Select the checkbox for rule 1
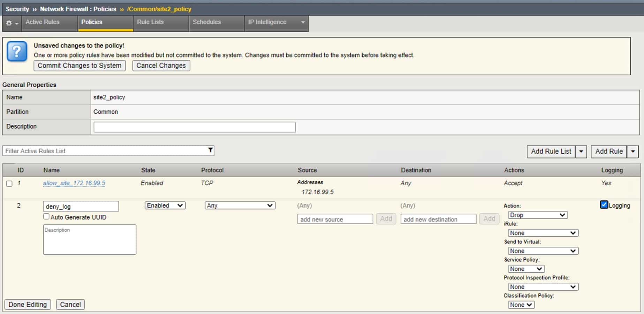Screen dimensions: 644x314 9,184
